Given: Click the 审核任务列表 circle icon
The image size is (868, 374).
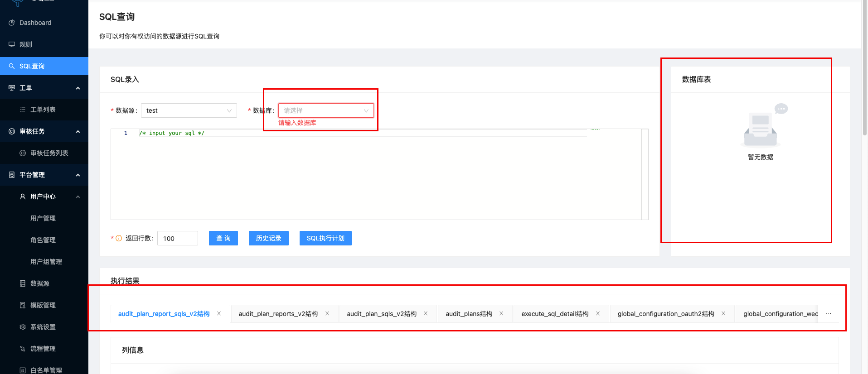Looking at the screenshot, I should click(x=23, y=153).
